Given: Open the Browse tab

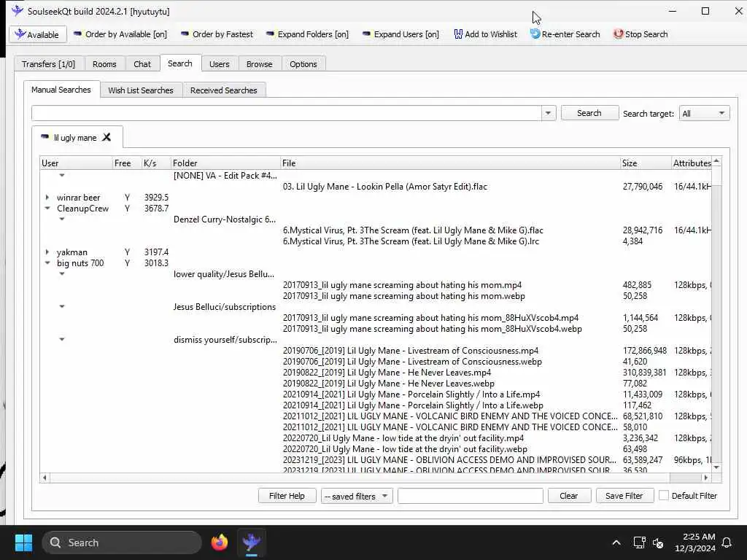Looking at the screenshot, I should (x=260, y=64).
